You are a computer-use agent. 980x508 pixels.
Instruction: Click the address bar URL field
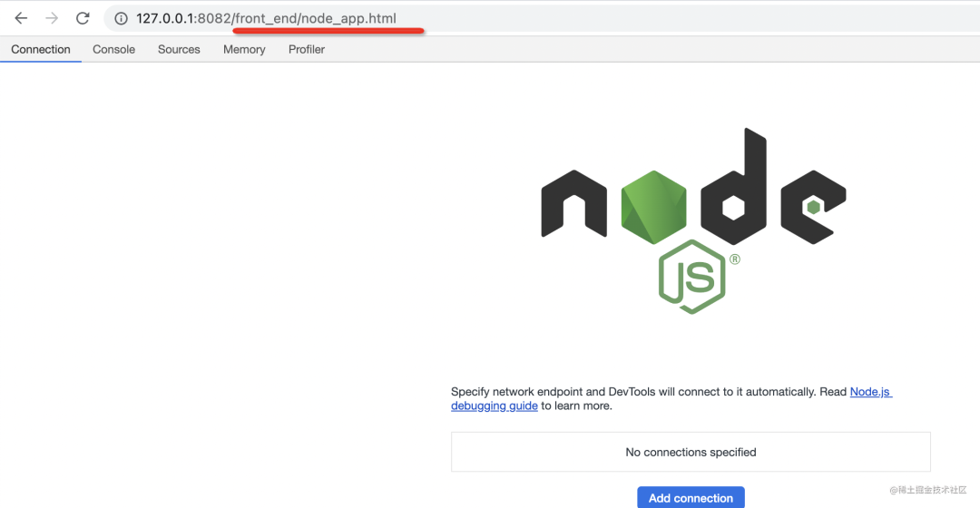pyautogui.click(x=543, y=19)
